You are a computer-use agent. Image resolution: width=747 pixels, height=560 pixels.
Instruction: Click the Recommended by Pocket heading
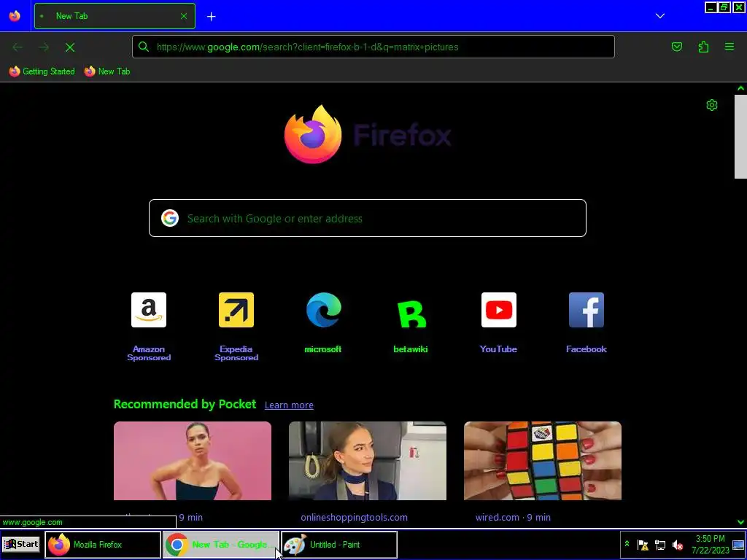tap(185, 404)
